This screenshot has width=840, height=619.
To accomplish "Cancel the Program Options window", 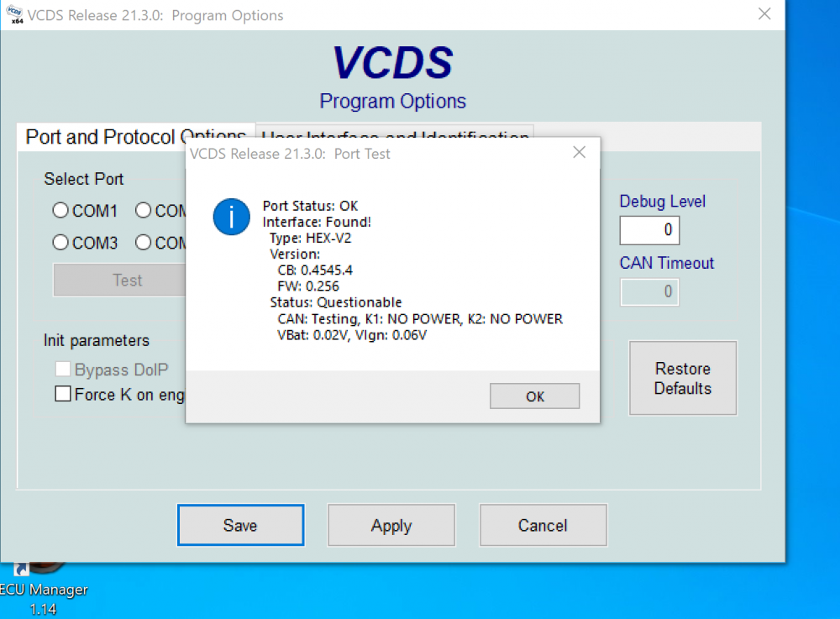I will pyautogui.click(x=543, y=525).
